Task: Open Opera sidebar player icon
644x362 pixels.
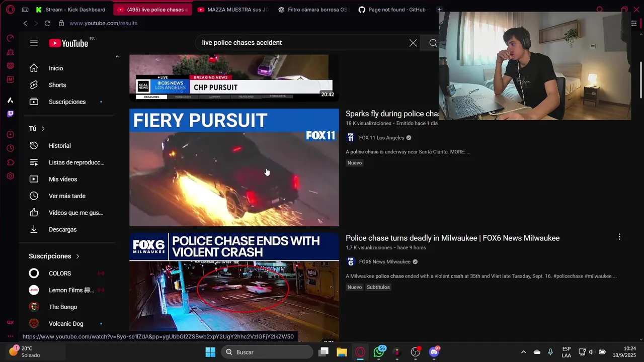Action: [10, 134]
